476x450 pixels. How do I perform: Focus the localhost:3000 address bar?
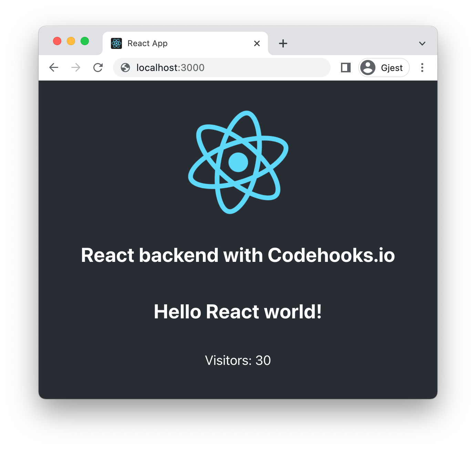coord(222,68)
